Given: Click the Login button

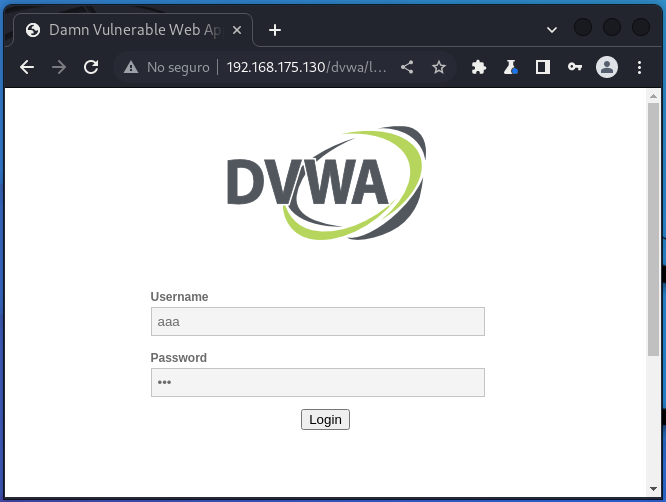Looking at the screenshot, I should coord(325,420).
